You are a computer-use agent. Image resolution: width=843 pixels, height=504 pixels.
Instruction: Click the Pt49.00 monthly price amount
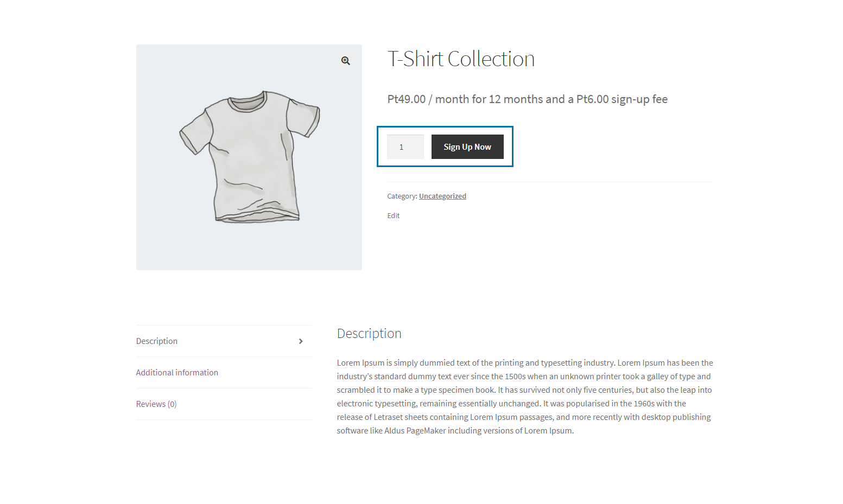407,99
